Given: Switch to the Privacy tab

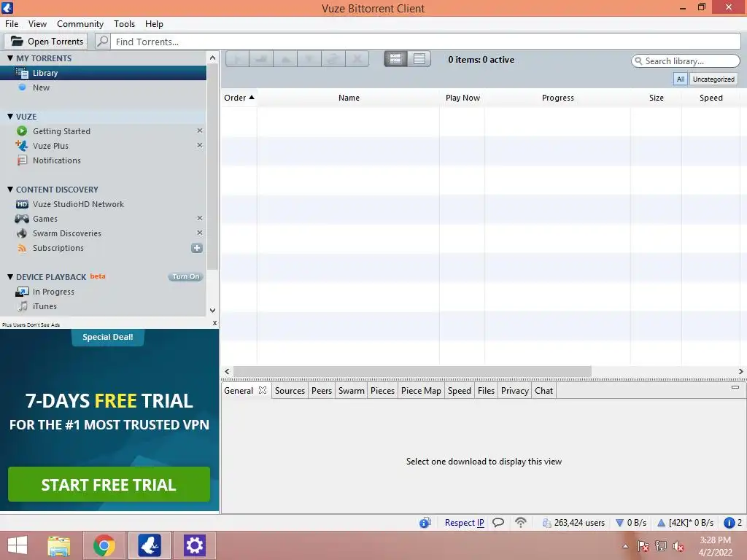Looking at the screenshot, I should (514, 391).
